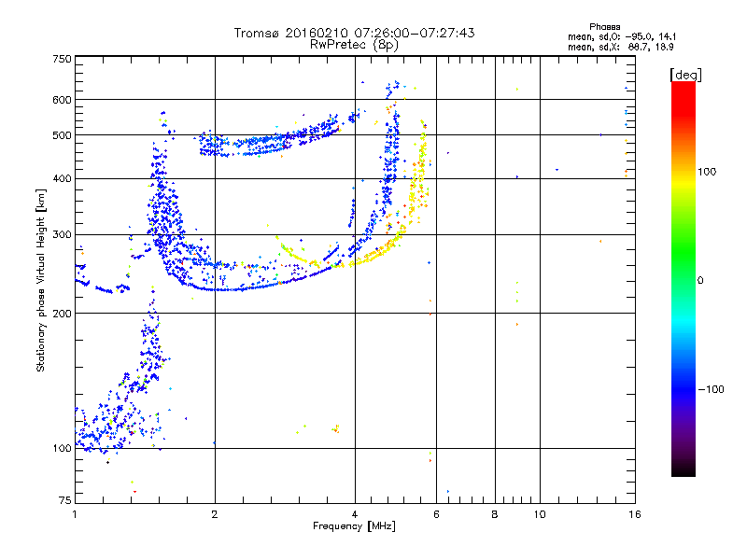This screenshot has height=560, width=747.
Task: Click the y-axis tick label '400'
Action: pyautogui.click(x=62, y=179)
